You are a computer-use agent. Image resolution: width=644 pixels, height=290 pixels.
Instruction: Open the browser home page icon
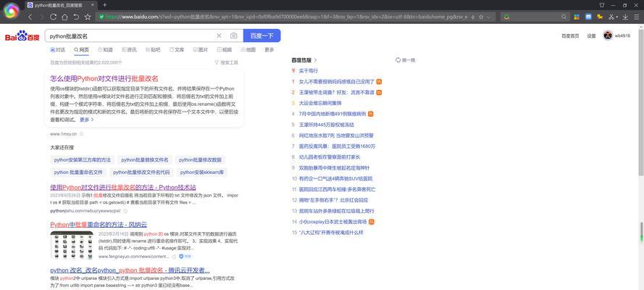coord(64,17)
